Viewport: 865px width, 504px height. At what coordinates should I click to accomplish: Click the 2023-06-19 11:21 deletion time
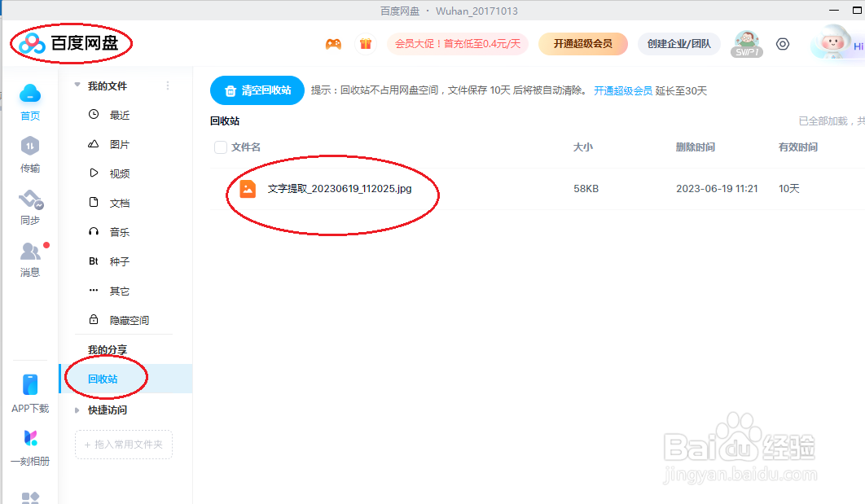[717, 189]
